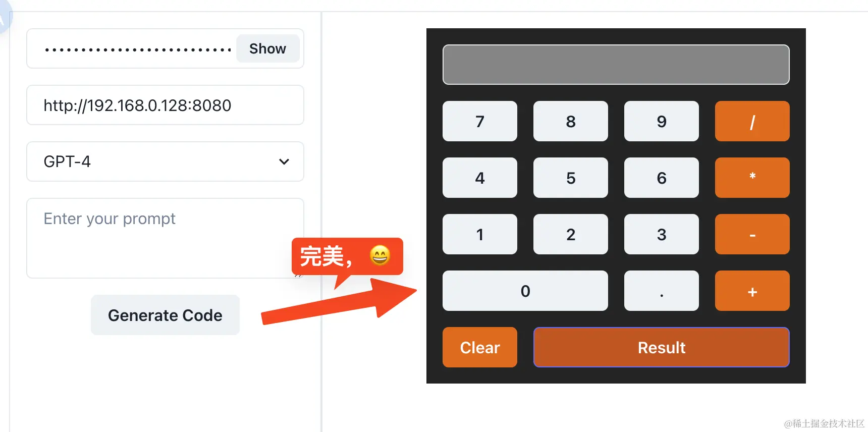Click the calculator Clear button
The width and height of the screenshot is (868, 432).
pyautogui.click(x=479, y=347)
